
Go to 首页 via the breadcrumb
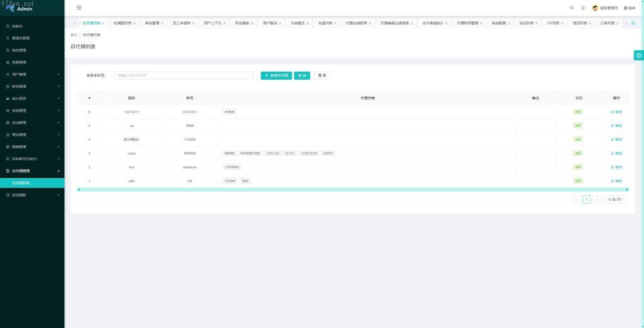pos(74,35)
